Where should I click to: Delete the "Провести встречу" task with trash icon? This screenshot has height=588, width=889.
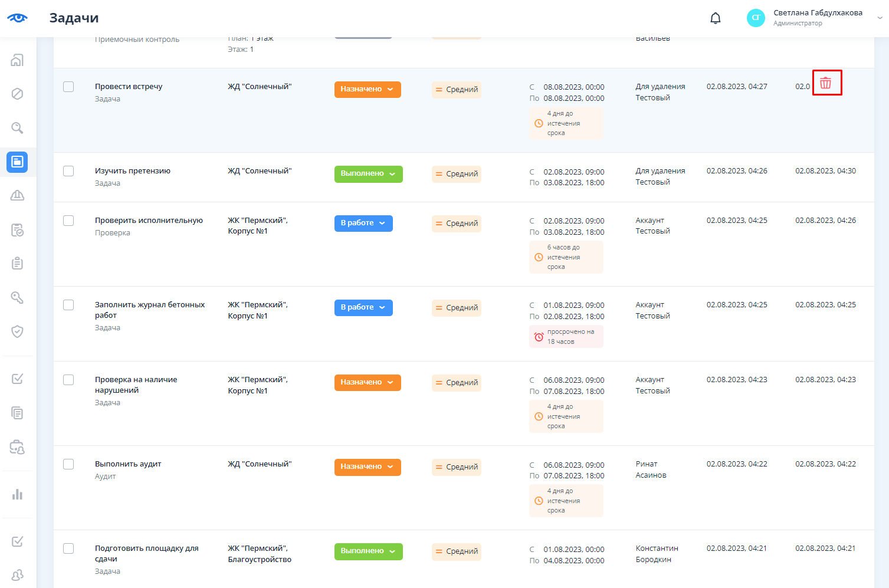click(826, 83)
